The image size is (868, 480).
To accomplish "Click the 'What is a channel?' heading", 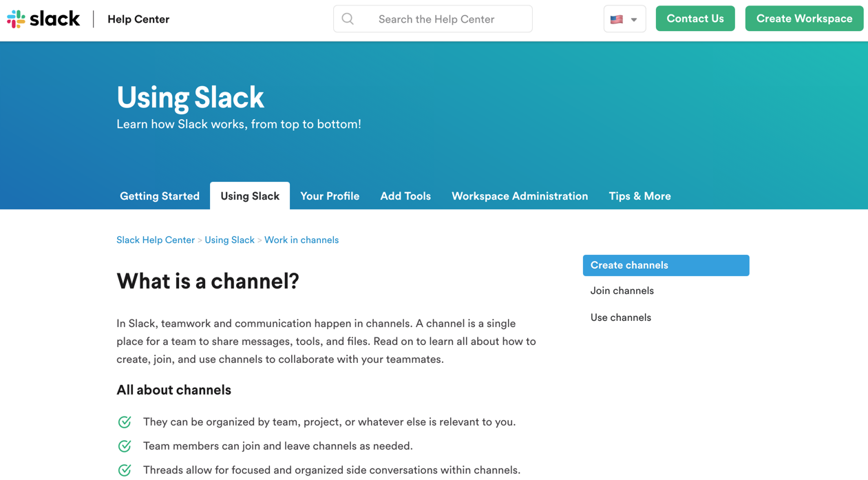I will pyautogui.click(x=208, y=281).
